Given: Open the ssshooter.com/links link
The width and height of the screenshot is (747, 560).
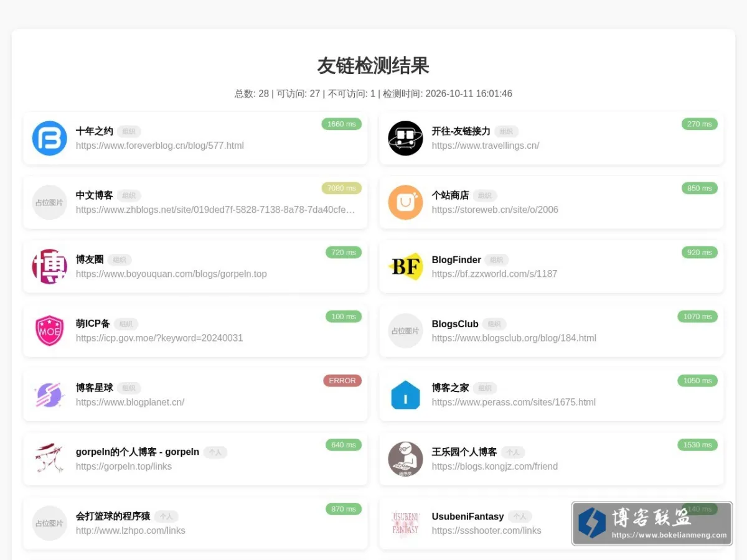Looking at the screenshot, I should (x=487, y=530).
